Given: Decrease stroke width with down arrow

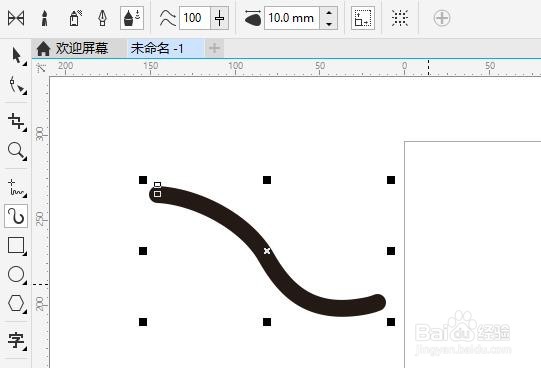Looking at the screenshot, I should [329, 24].
